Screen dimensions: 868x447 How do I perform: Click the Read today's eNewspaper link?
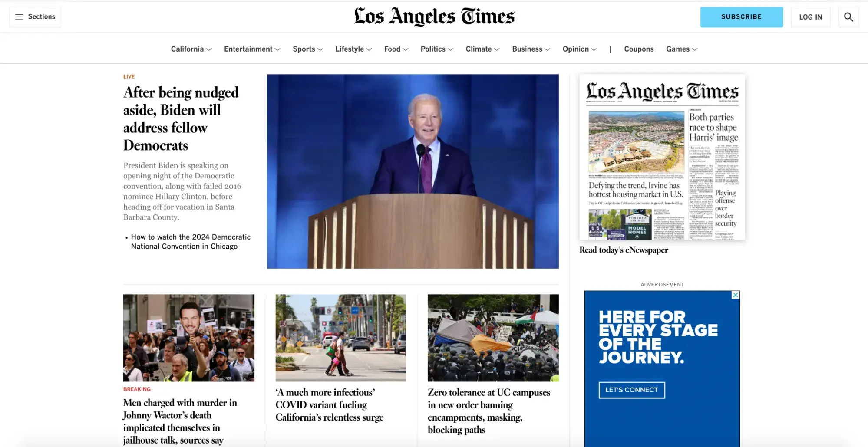624,250
